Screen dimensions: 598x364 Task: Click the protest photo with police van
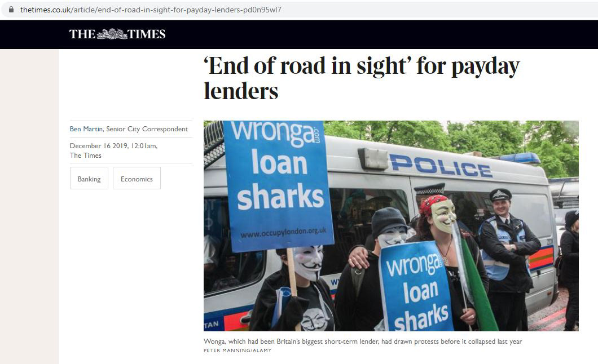point(391,226)
